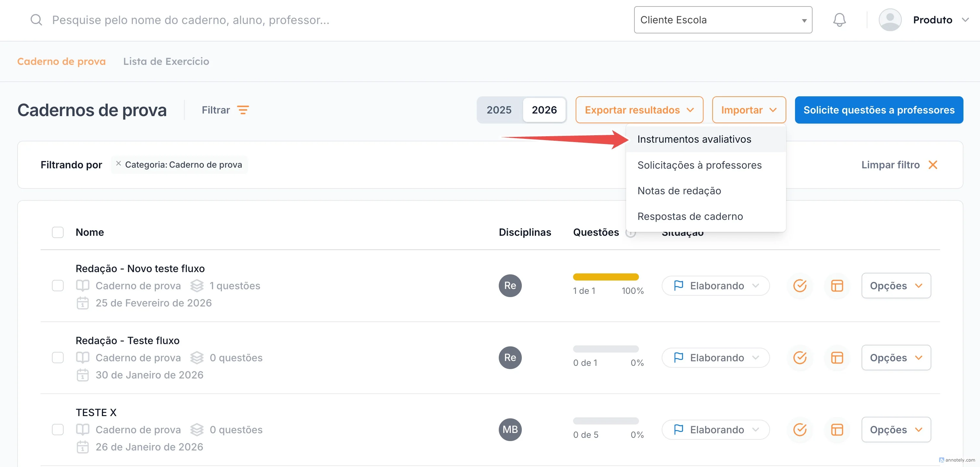Click book icon in TESTE X row

[82, 430]
